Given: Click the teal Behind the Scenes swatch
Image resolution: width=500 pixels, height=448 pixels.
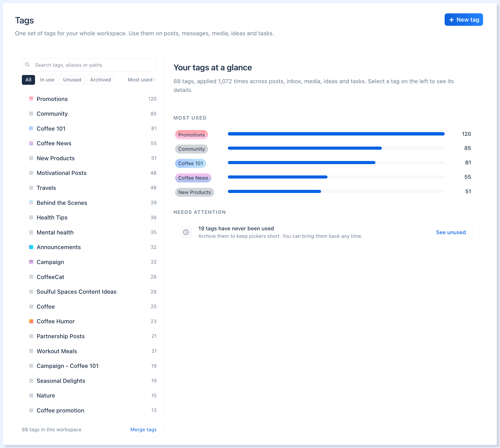Looking at the screenshot, I should pos(31,202).
